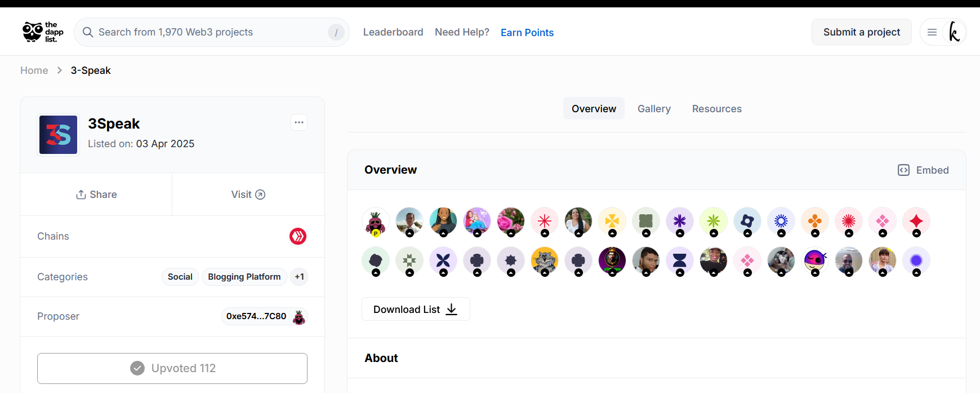Click Download List button

tap(416, 310)
